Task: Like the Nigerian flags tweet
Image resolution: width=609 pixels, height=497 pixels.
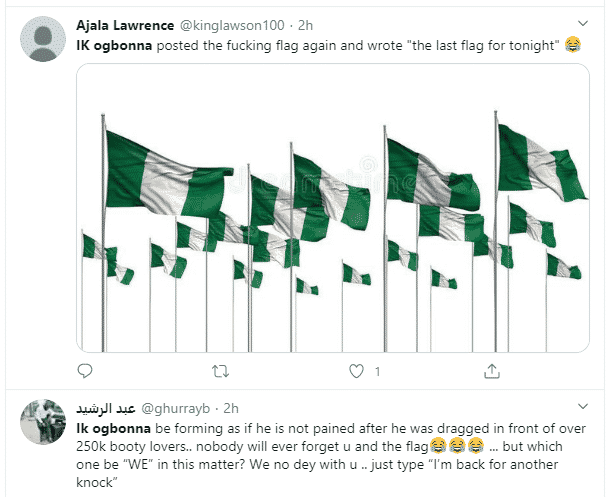Action: (x=354, y=371)
